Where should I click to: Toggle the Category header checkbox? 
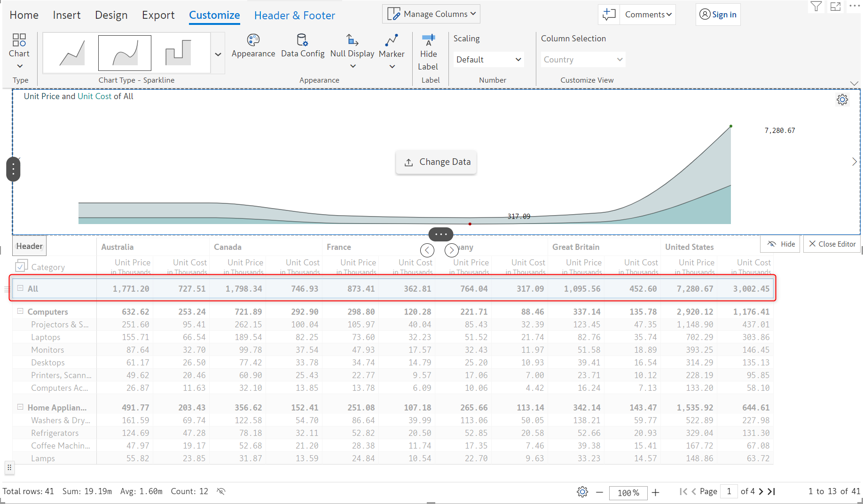21,266
